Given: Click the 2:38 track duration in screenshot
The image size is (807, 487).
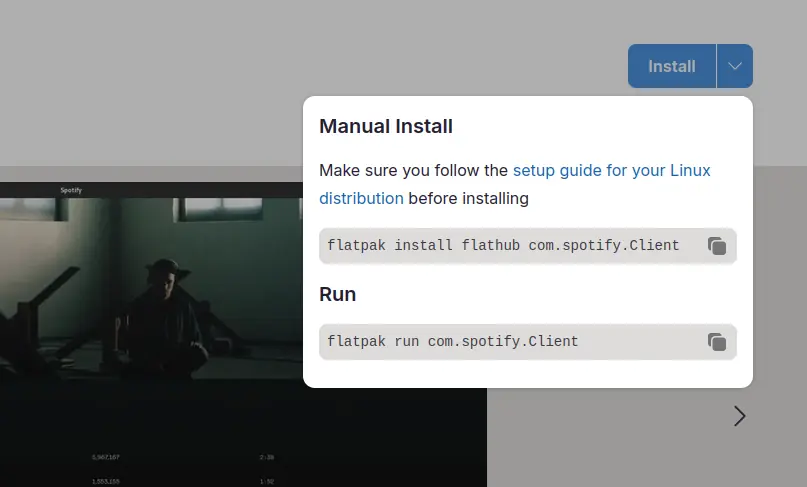Looking at the screenshot, I should point(266,457).
